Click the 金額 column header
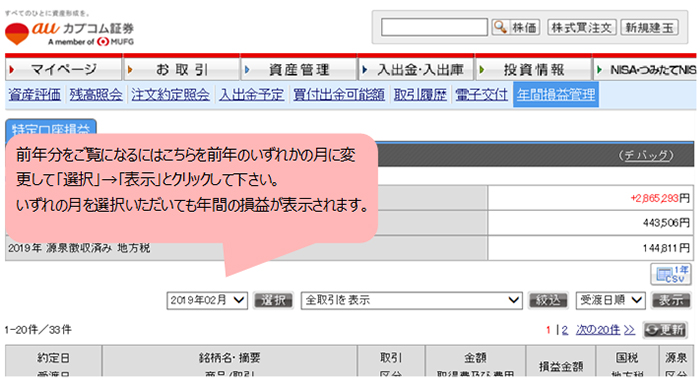Screen dimensions: 700x380 tap(475, 358)
